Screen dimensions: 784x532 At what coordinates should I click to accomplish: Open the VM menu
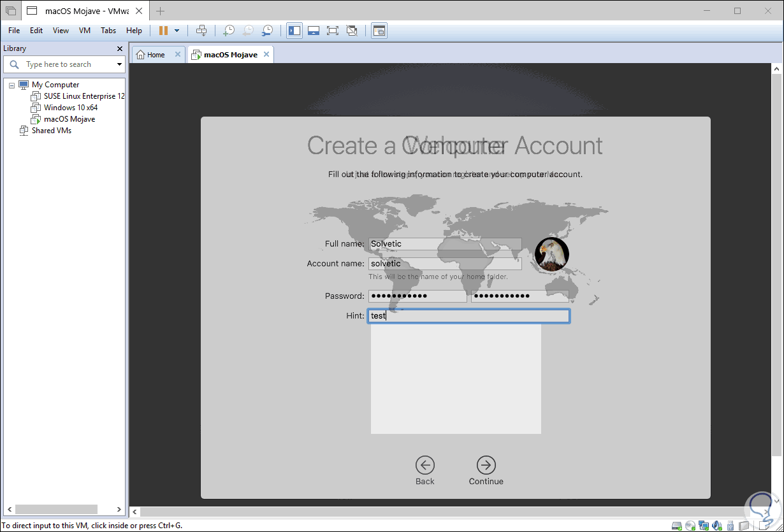coord(85,31)
